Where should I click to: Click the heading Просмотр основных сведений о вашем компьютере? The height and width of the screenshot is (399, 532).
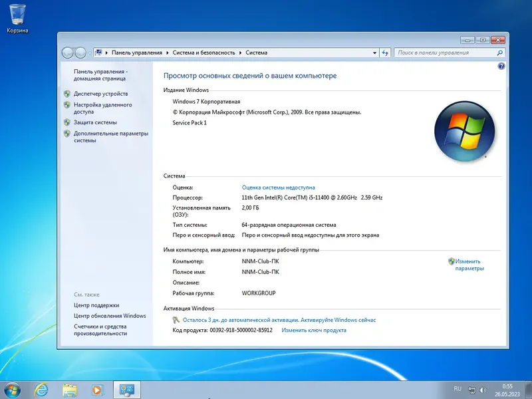click(x=250, y=76)
